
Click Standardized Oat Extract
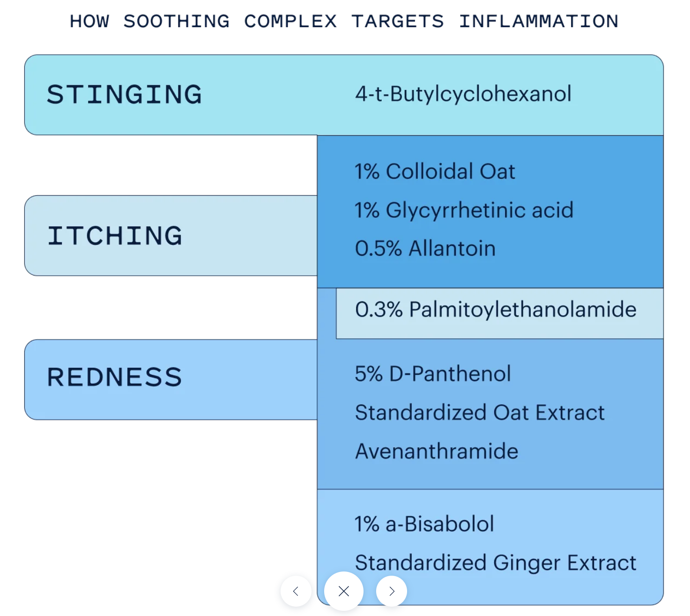[x=480, y=413]
